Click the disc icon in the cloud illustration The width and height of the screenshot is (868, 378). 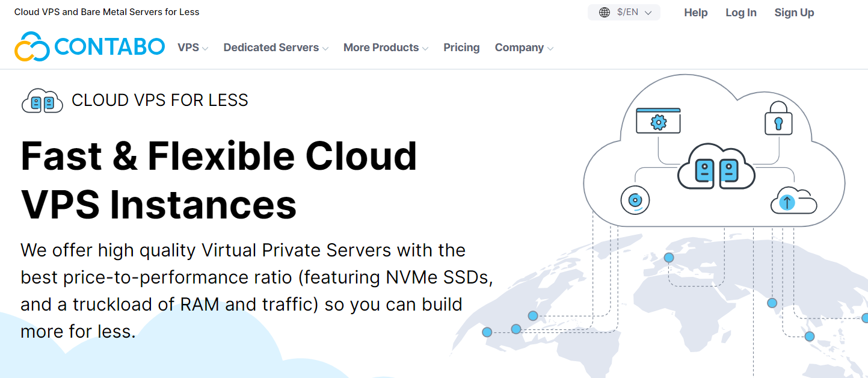[x=635, y=200]
